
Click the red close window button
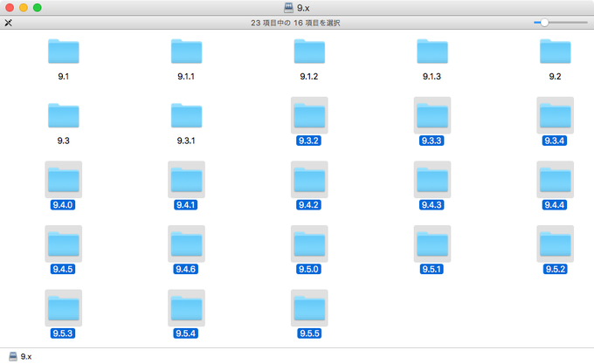click(x=10, y=8)
